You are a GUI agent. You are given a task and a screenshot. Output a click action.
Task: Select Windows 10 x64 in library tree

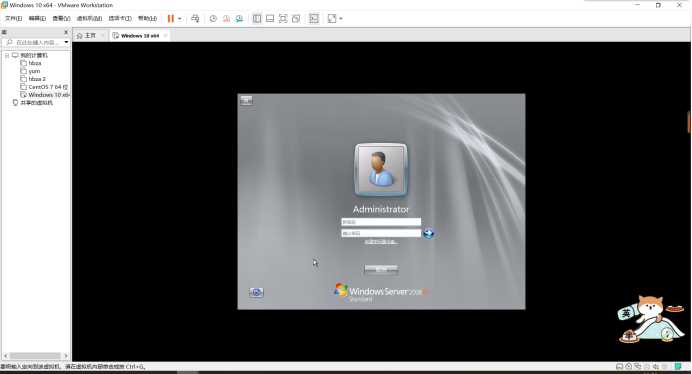pos(49,95)
